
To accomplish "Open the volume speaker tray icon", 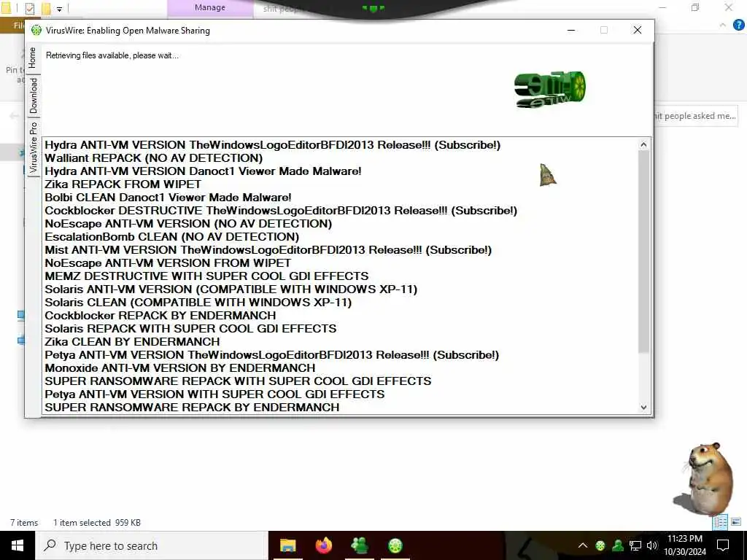I will (x=652, y=545).
